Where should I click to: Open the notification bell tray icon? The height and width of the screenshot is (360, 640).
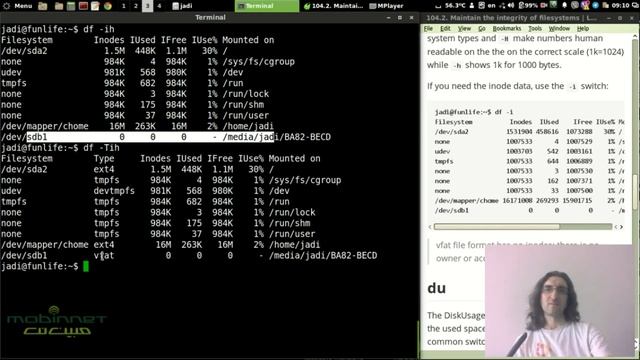point(564,6)
